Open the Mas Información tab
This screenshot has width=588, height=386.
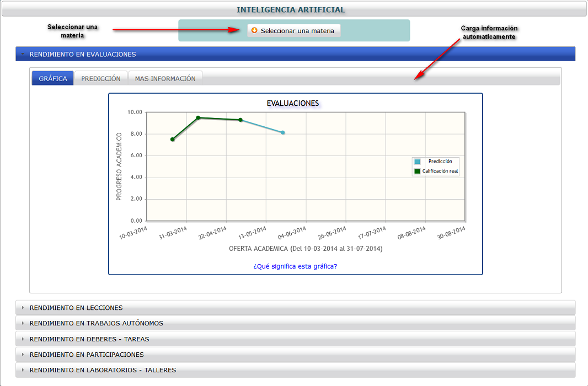tap(165, 78)
